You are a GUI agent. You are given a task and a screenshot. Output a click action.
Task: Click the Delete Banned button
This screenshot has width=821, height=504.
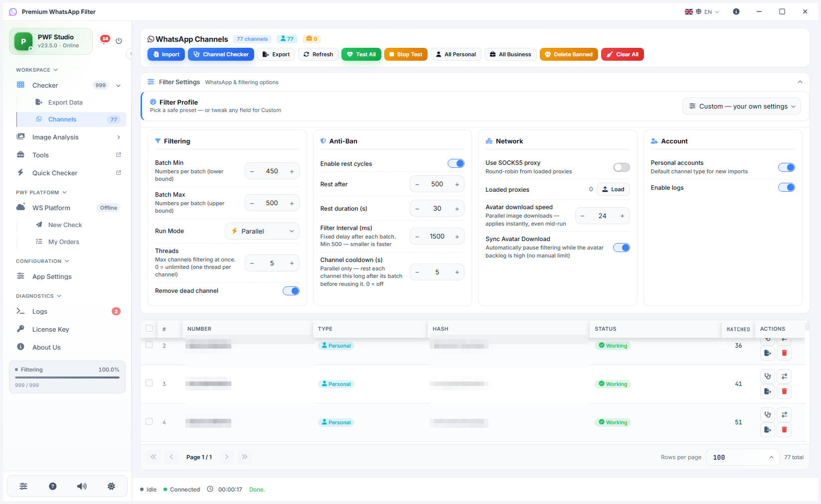pos(569,54)
